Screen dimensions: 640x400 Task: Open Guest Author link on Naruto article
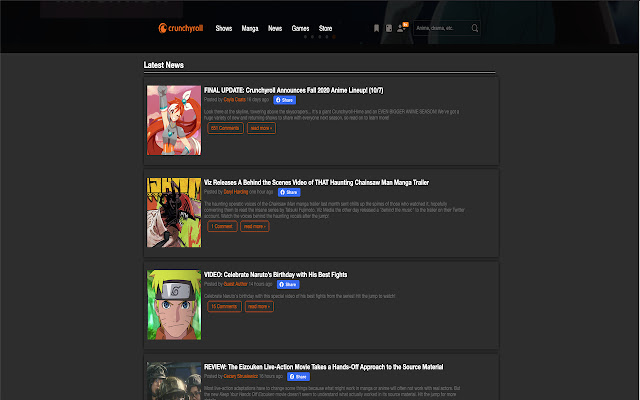click(236, 284)
